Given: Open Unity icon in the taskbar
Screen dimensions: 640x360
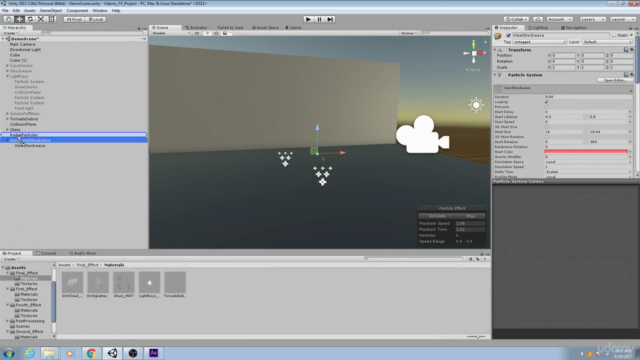Looking at the screenshot, I should tap(112, 353).
